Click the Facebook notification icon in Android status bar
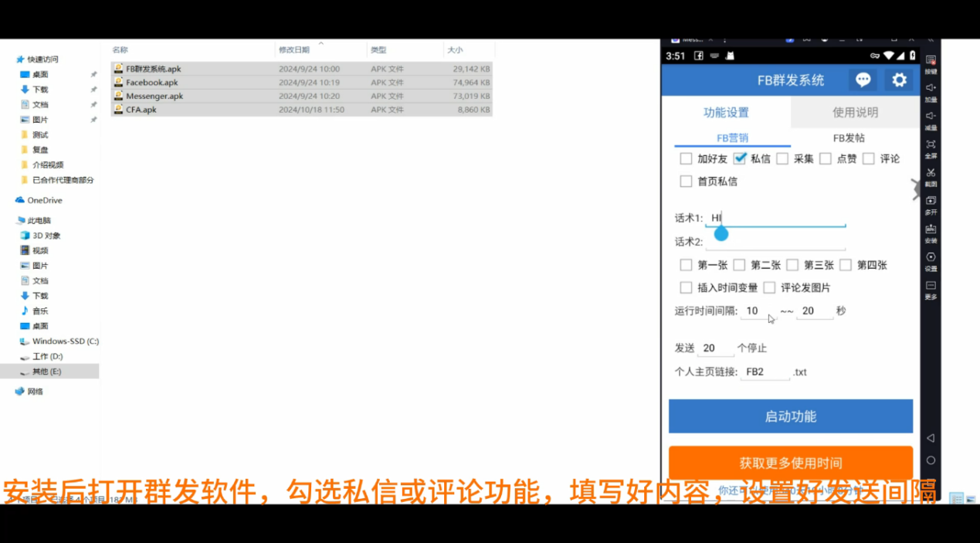The image size is (980, 543). [698, 56]
